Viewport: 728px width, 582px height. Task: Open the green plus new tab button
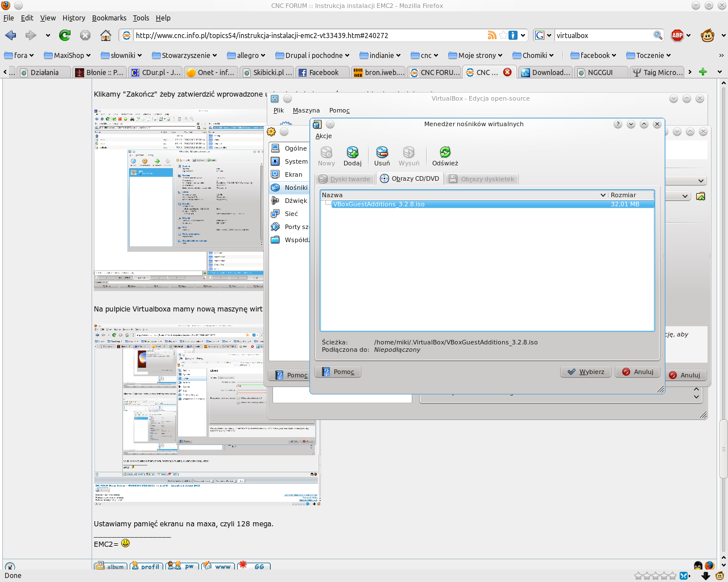tap(703, 72)
